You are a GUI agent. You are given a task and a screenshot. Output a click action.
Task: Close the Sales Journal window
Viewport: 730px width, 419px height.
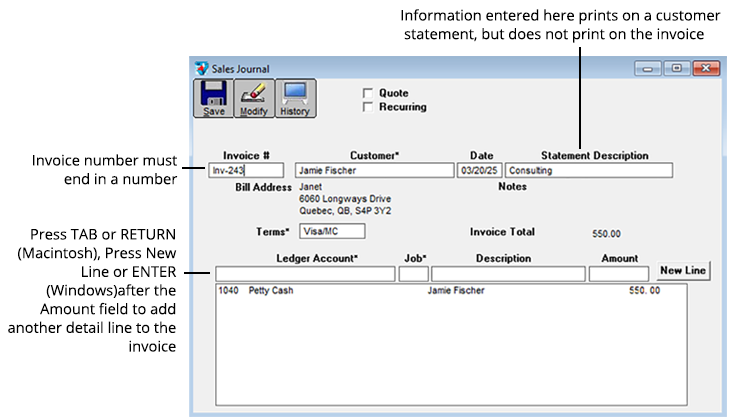(705, 68)
